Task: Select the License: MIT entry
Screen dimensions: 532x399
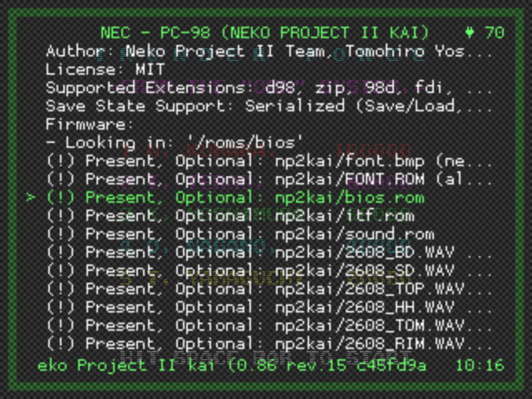Action: [x=106, y=70]
